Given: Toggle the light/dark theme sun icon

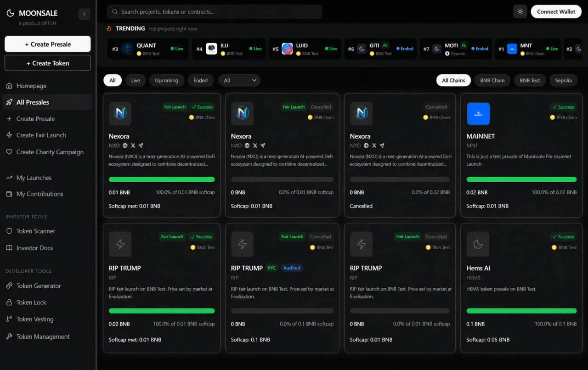Looking at the screenshot, I should (x=520, y=11).
